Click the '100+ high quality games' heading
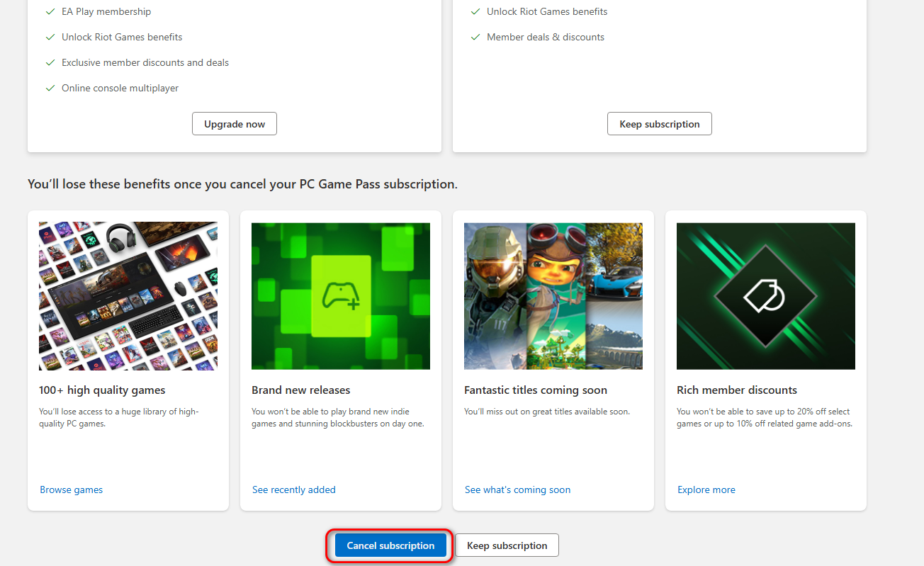 click(x=102, y=390)
